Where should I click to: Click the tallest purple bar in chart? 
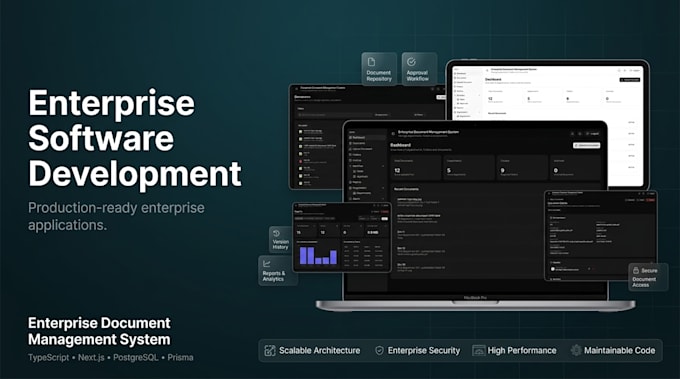tap(304, 255)
